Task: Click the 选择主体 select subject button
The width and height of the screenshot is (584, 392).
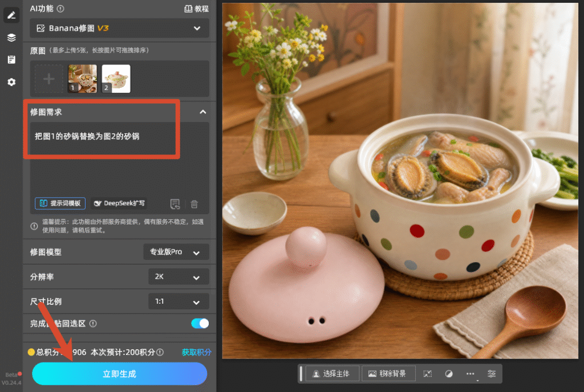Action: coord(332,373)
